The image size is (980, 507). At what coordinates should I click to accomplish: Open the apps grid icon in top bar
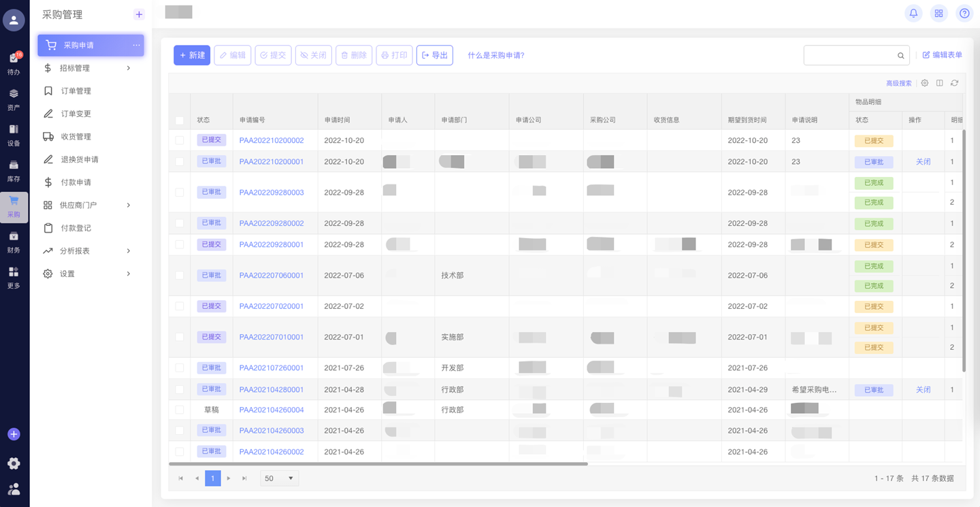click(x=938, y=13)
